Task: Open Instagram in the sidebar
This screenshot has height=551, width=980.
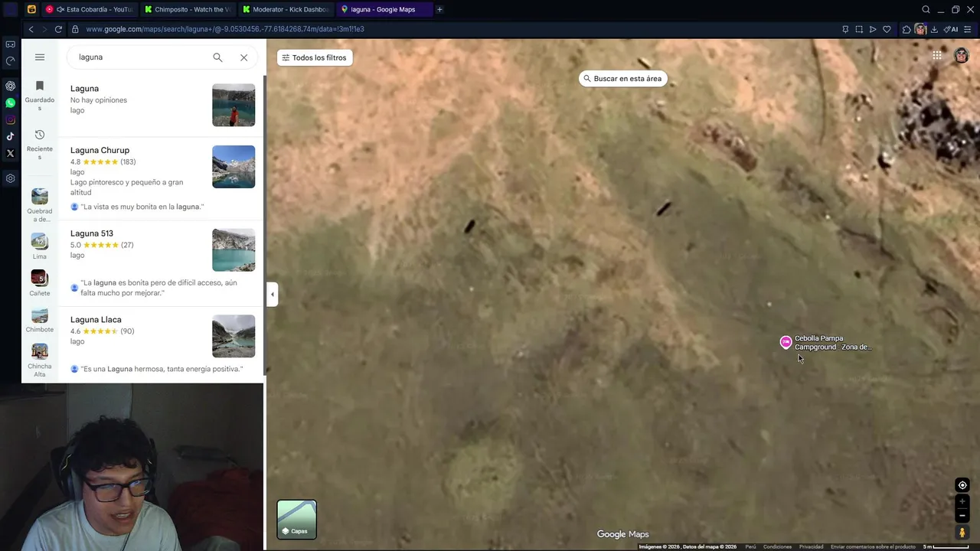Action: (10, 119)
